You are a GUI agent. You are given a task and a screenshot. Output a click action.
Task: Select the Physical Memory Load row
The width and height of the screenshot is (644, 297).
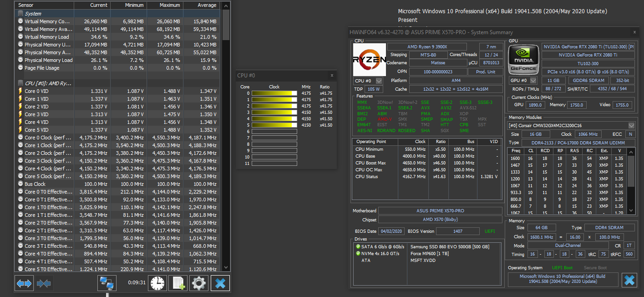point(117,60)
